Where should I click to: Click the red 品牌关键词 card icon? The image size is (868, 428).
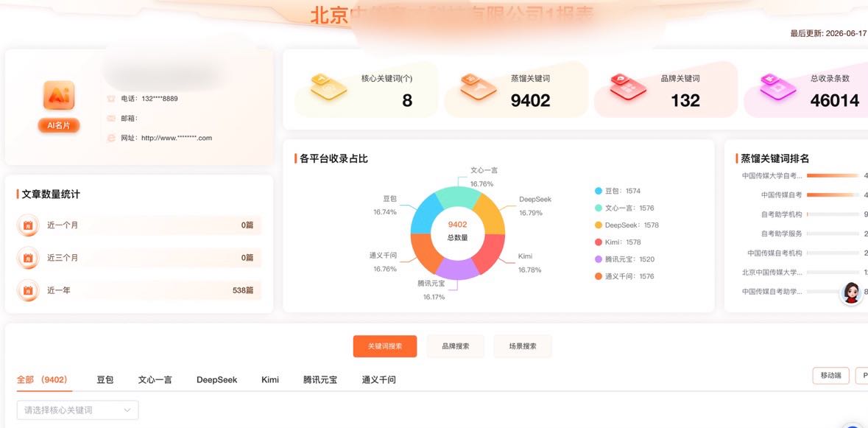point(628,87)
